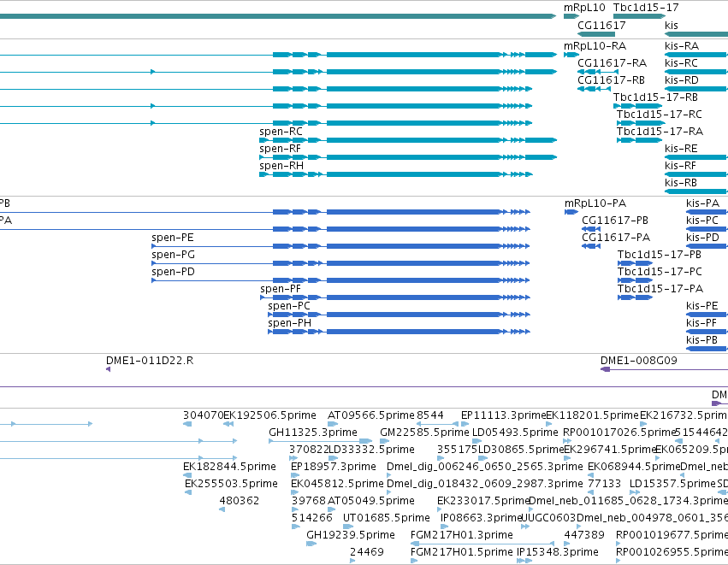Image resolution: width=728 pixels, height=565 pixels.
Task: Click the mRpL10-PA protein label
Action: [595, 203]
